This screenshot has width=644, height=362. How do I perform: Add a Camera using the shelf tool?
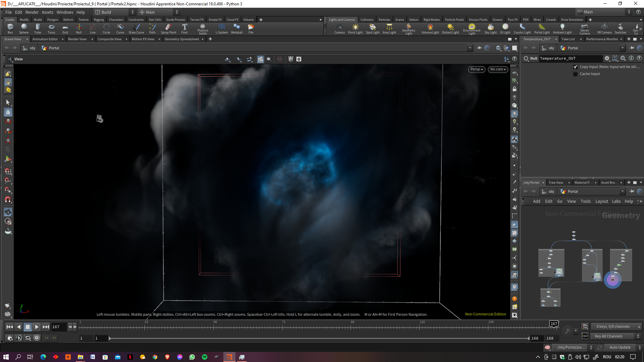pos(339,28)
